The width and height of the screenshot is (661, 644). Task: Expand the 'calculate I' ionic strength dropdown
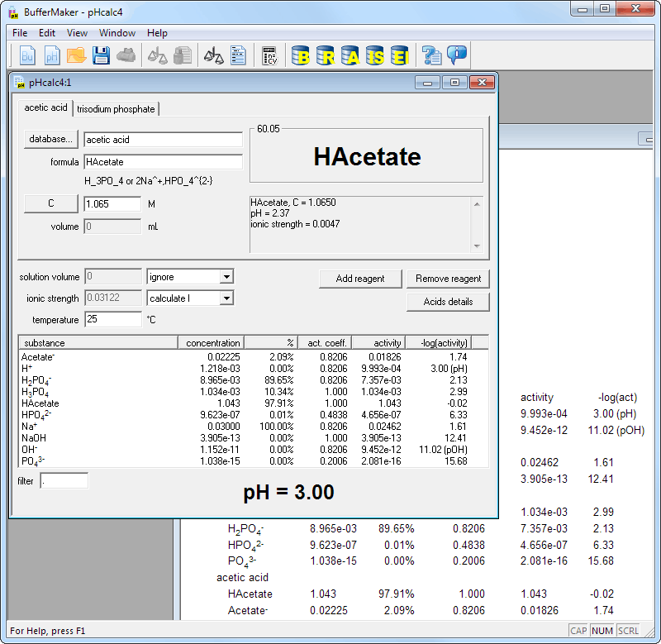pos(226,298)
